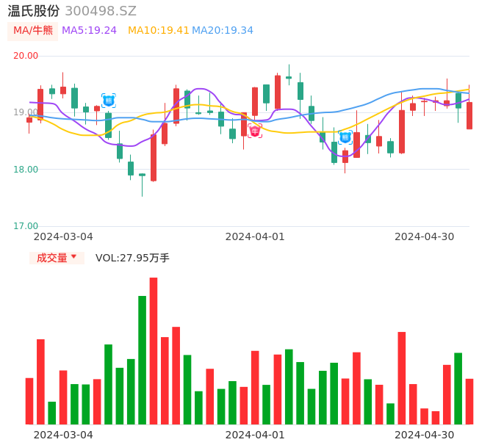
Task: Select the tallest red volume bar
Action: click(154, 350)
